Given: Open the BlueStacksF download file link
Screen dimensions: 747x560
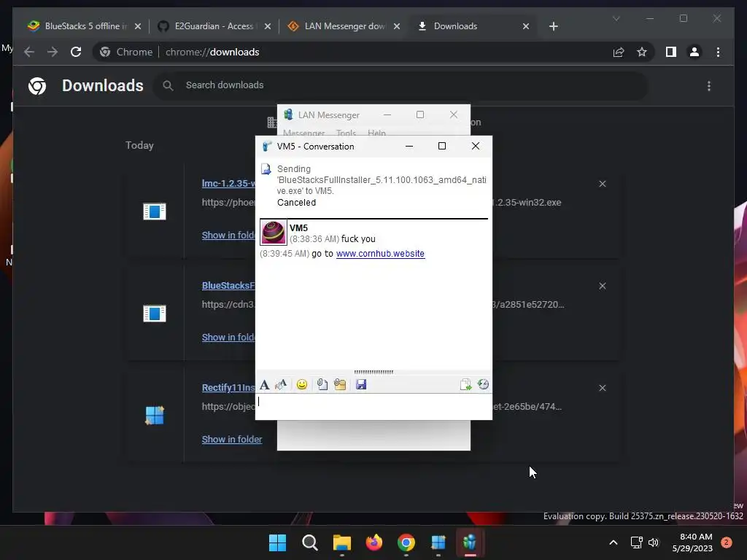Looking at the screenshot, I should [228, 285].
